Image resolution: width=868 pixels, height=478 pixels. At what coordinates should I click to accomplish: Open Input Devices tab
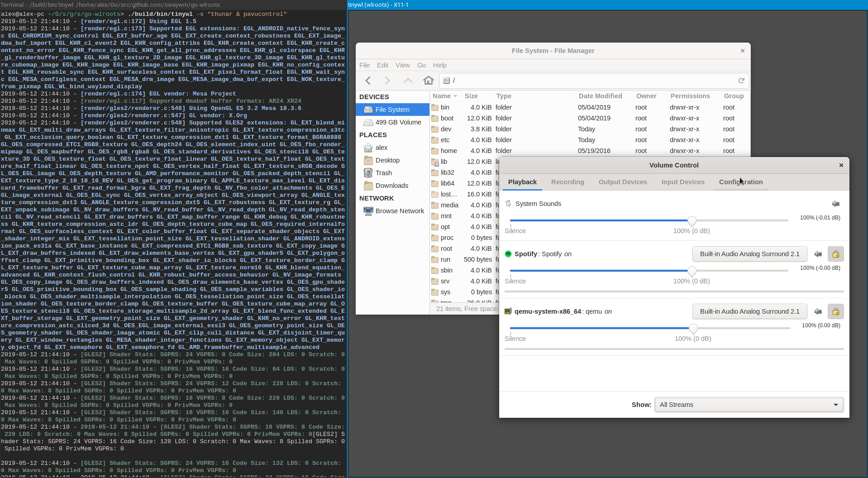(683, 182)
